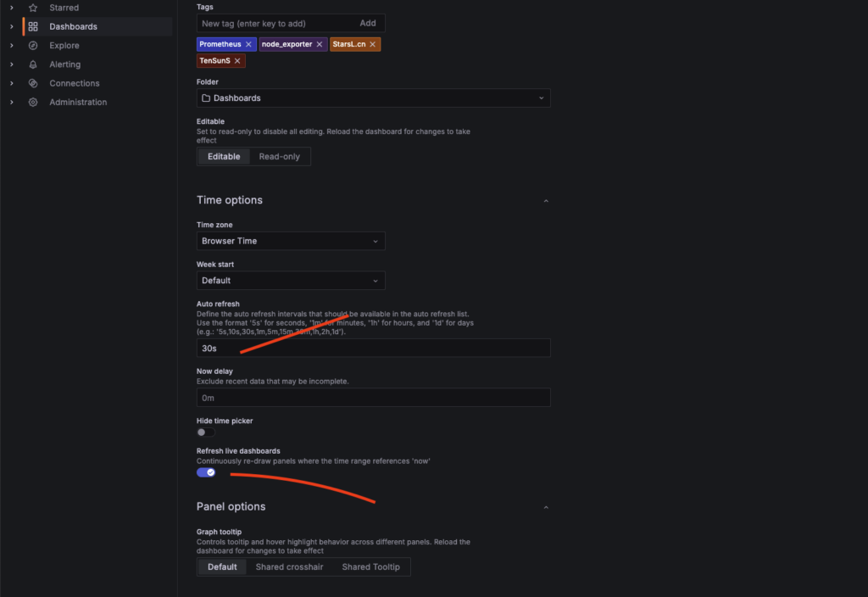Select the Read-only option

pos(280,157)
